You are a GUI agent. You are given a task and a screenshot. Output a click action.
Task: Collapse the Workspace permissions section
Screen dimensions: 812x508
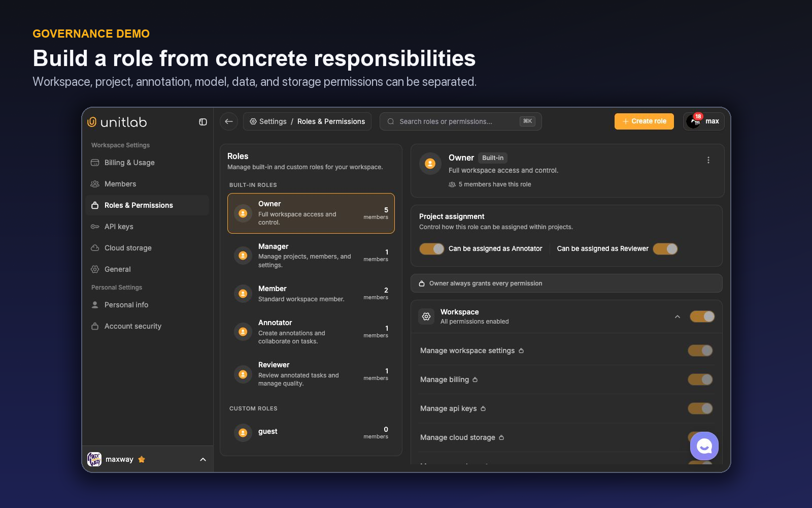678,316
